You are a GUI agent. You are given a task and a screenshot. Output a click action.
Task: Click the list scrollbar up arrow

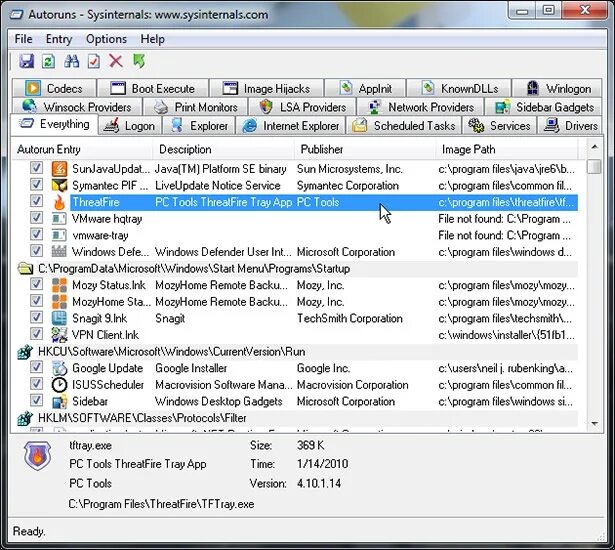pyautogui.click(x=595, y=148)
